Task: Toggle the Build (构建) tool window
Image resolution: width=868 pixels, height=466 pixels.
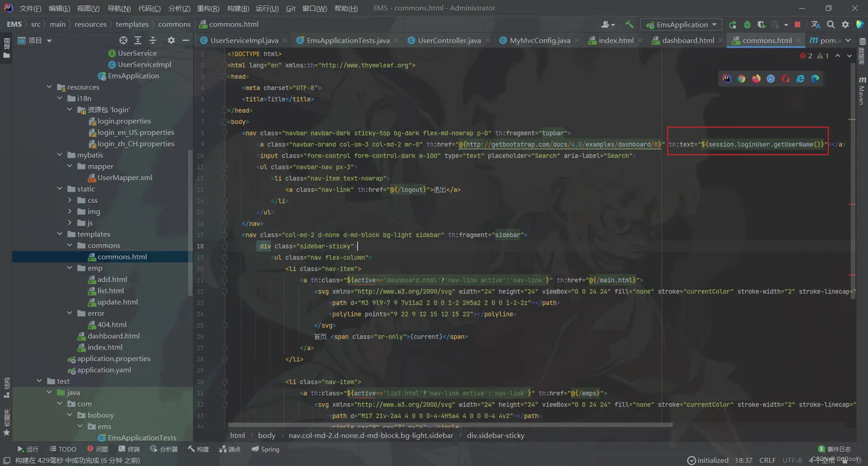Action: (x=198, y=449)
